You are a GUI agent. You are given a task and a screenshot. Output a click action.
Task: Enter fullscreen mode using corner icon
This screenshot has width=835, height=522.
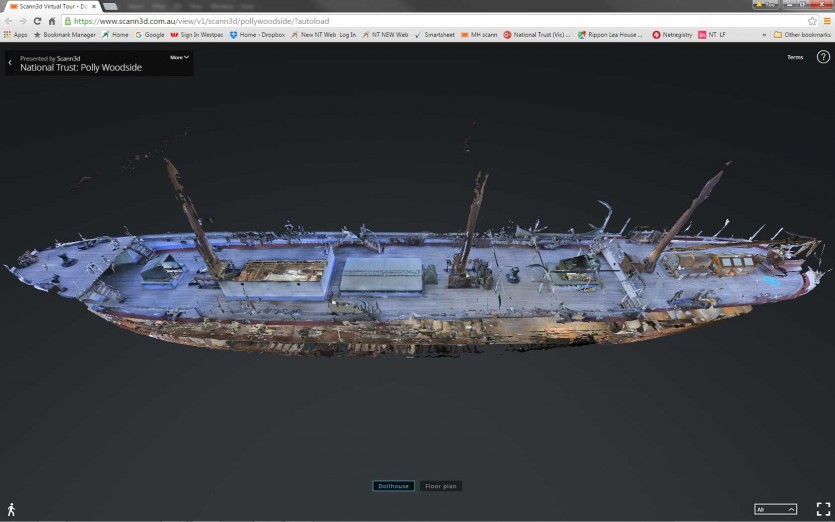(x=823, y=509)
